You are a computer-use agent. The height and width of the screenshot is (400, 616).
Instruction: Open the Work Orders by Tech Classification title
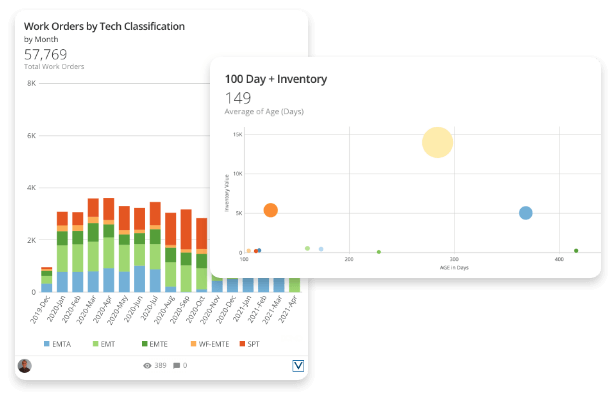pyautogui.click(x=104, y=26)
